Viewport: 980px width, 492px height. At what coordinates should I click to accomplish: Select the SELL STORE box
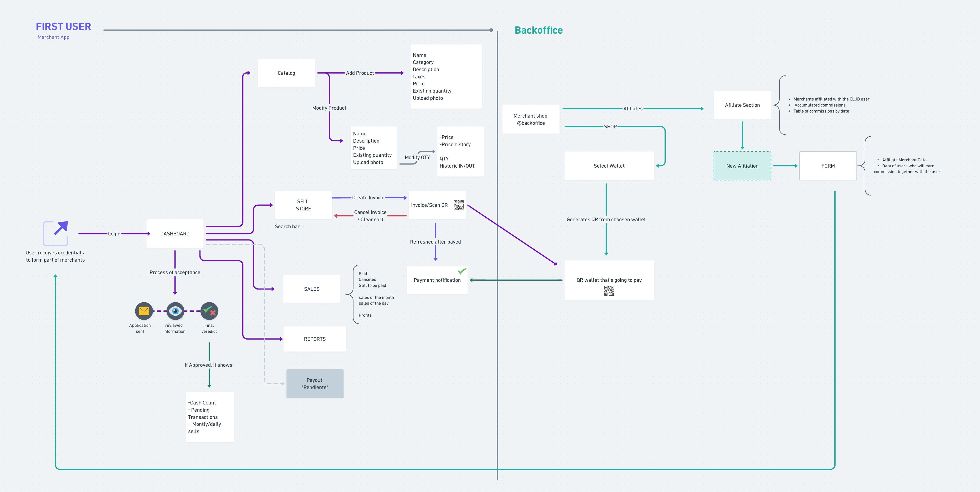304,205
